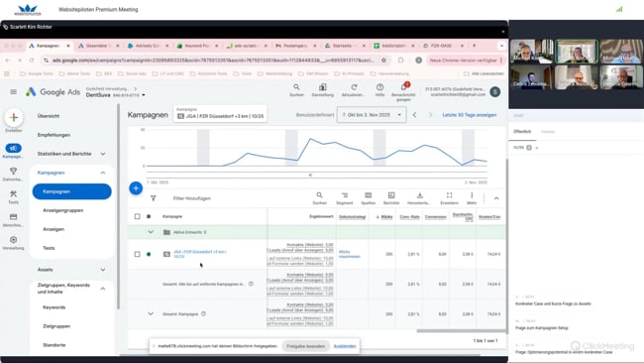
Task: Tick the checkbox for JGA PZR Düsseldorf campaign
Action: [x=137, y=254]
